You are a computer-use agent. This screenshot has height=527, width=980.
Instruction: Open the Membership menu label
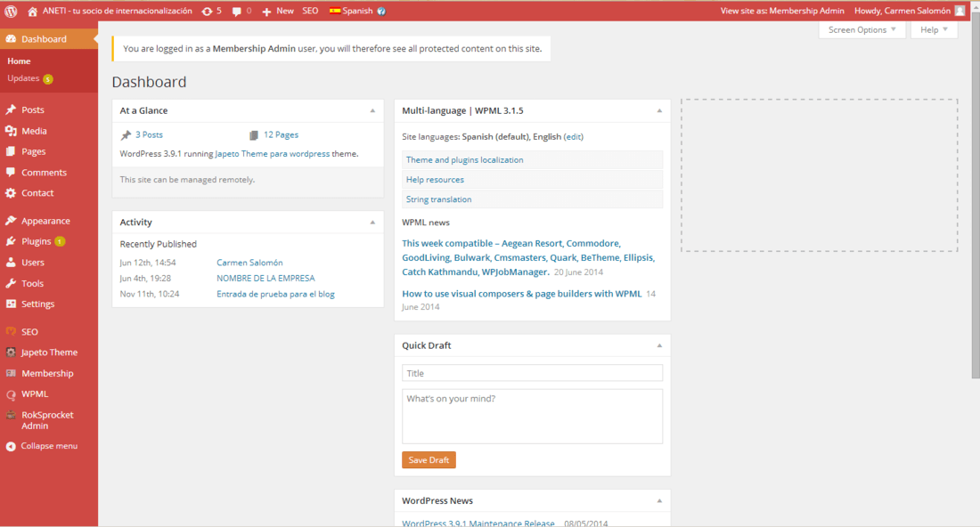(47, 373)
